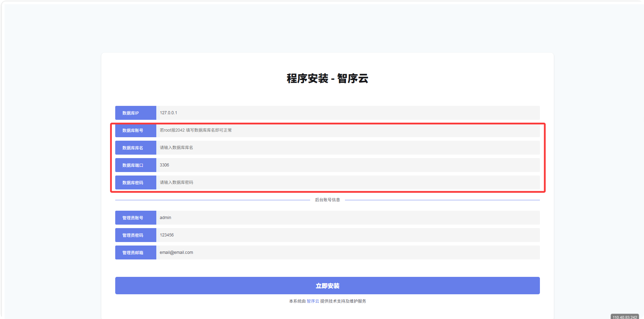Click the blue 数据库密码 label

[x=135, y=182]
